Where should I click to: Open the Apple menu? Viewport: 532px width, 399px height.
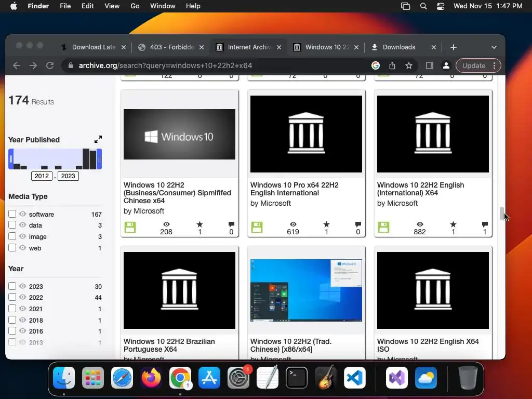[x=14, y=6]
